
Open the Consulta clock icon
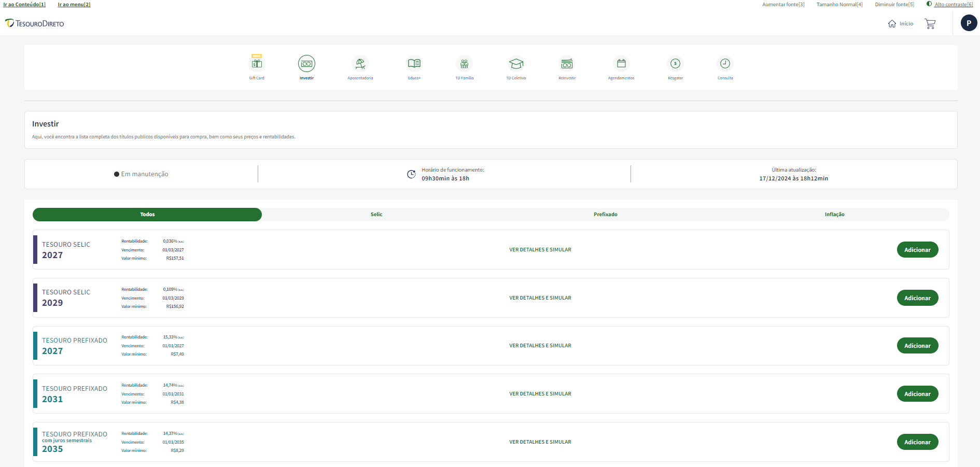point(725,63)
